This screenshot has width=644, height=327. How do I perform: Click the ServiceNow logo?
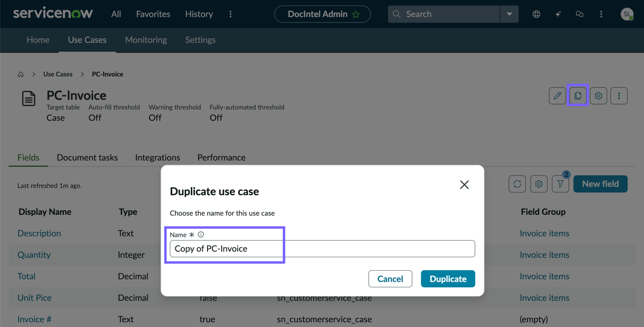pyautogui.click(x=53, y=13)
